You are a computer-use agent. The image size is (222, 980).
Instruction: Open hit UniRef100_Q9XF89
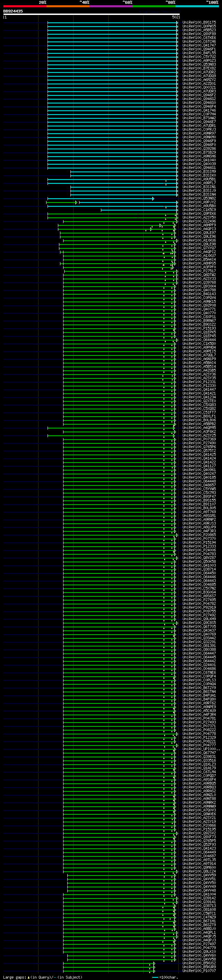tap(199, 34)
